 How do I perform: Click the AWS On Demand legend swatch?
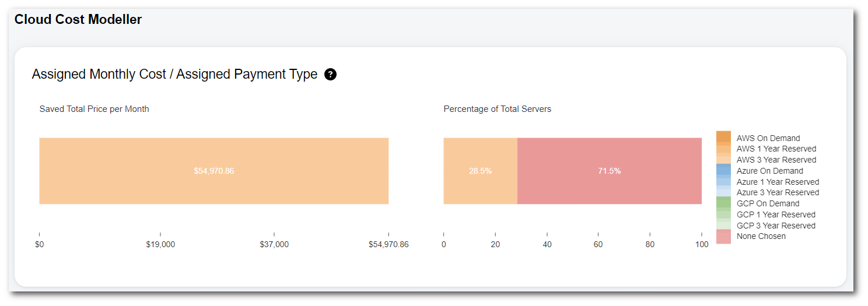(723, 138)
